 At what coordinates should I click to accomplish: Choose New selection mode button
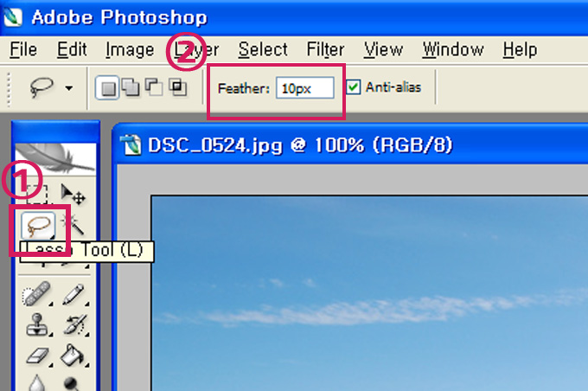point(107,88)
